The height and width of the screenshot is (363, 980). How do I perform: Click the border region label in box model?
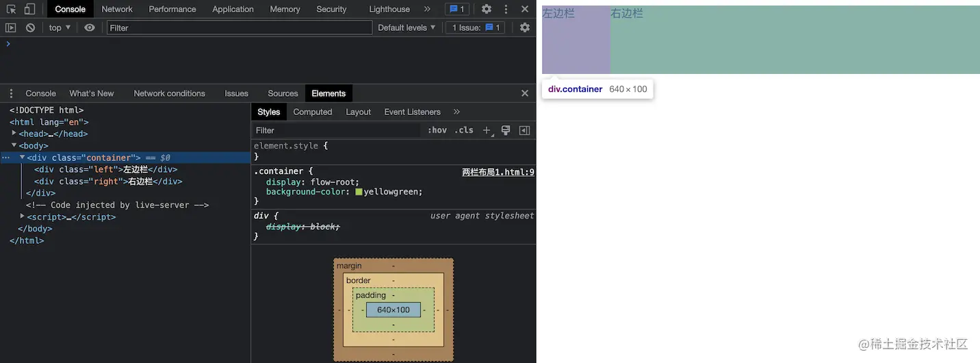358,280
